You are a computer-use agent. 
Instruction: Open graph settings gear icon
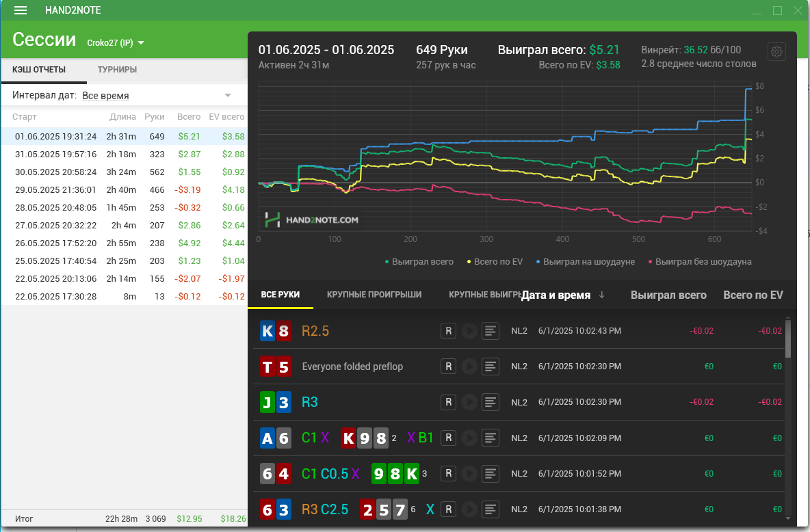(x=776, y=52)
